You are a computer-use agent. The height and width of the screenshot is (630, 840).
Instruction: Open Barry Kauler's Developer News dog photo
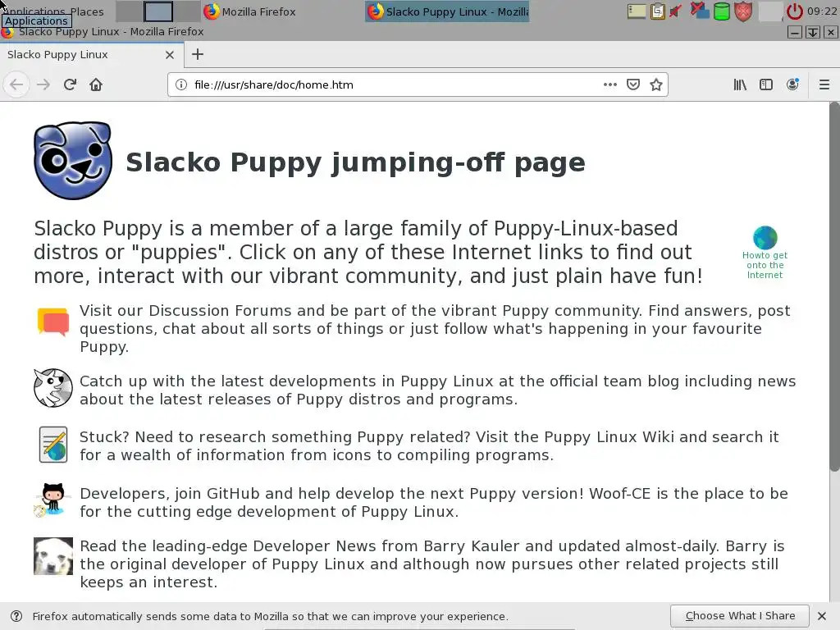click(53, 556)
